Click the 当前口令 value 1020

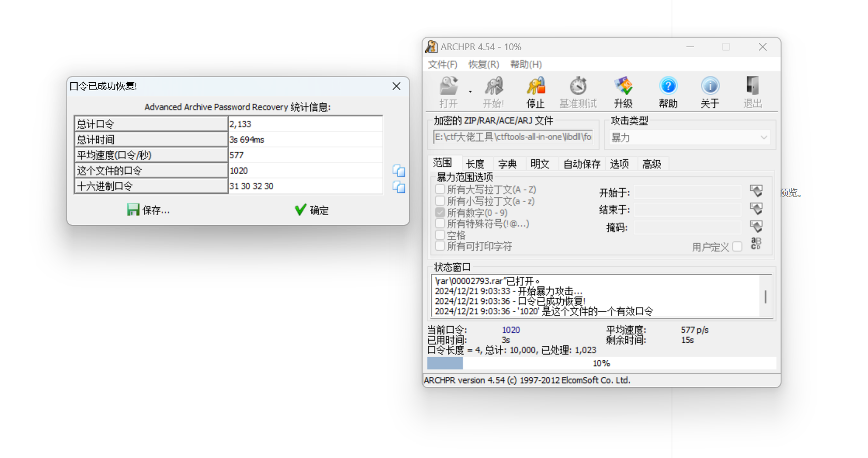point(511,330)
